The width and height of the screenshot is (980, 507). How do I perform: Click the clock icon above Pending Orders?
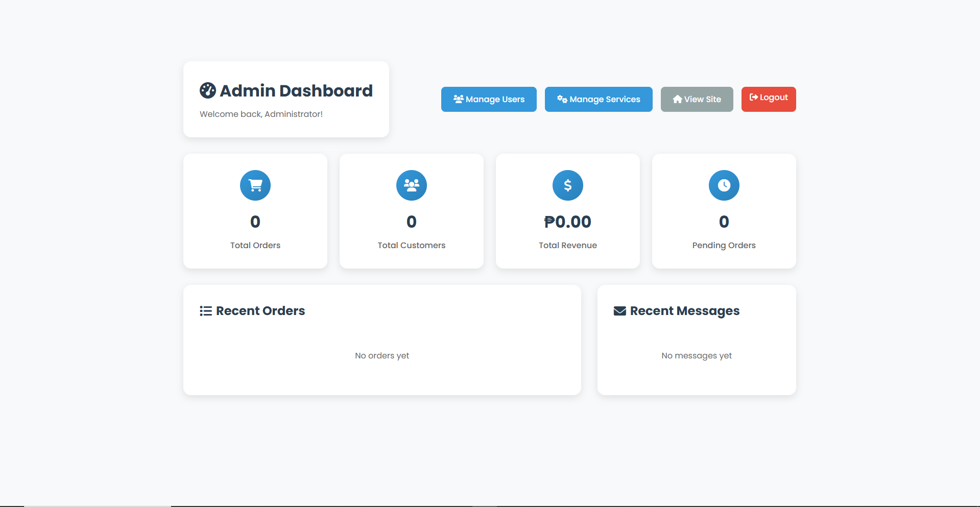(724, 185)
